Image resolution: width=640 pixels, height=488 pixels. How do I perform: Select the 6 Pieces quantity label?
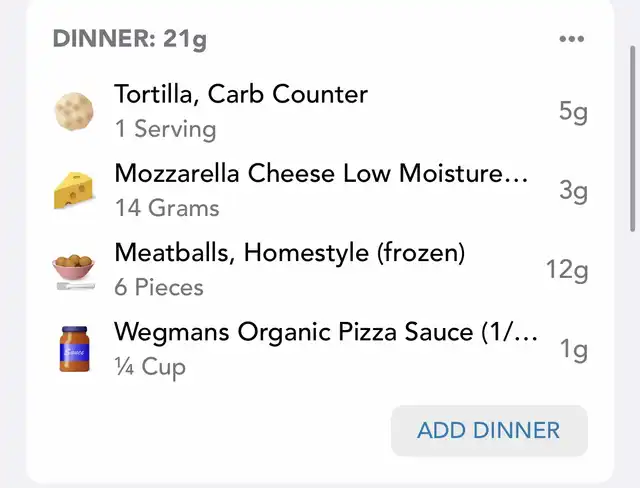coord(159,287)
